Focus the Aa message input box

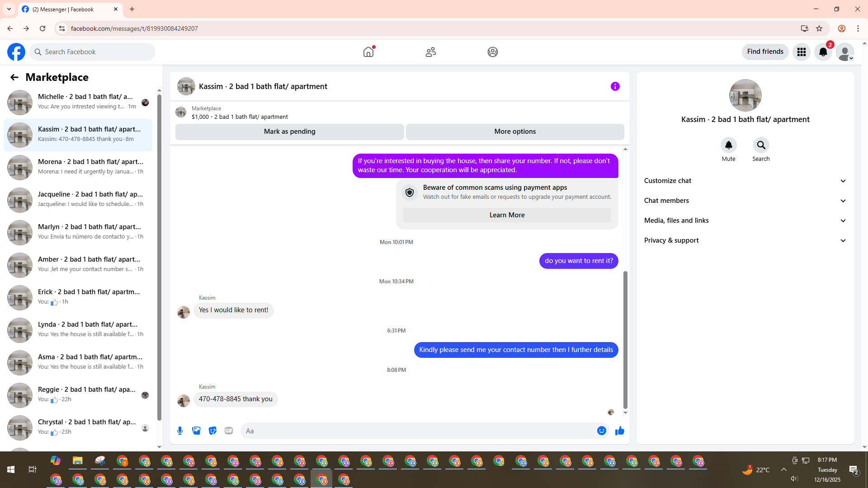[419, 431]
